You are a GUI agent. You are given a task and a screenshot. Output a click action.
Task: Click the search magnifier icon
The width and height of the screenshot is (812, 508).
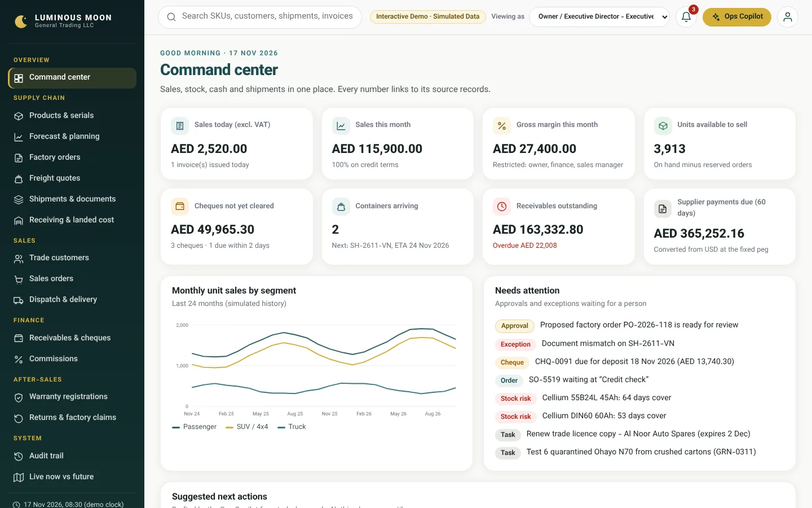pos(171,17)
